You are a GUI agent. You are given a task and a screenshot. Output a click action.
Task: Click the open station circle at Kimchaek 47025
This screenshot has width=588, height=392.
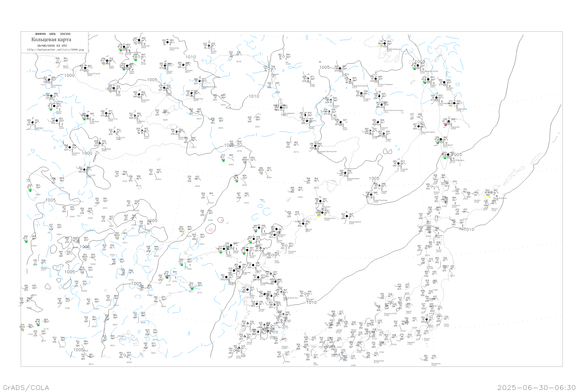pos(286,246)
